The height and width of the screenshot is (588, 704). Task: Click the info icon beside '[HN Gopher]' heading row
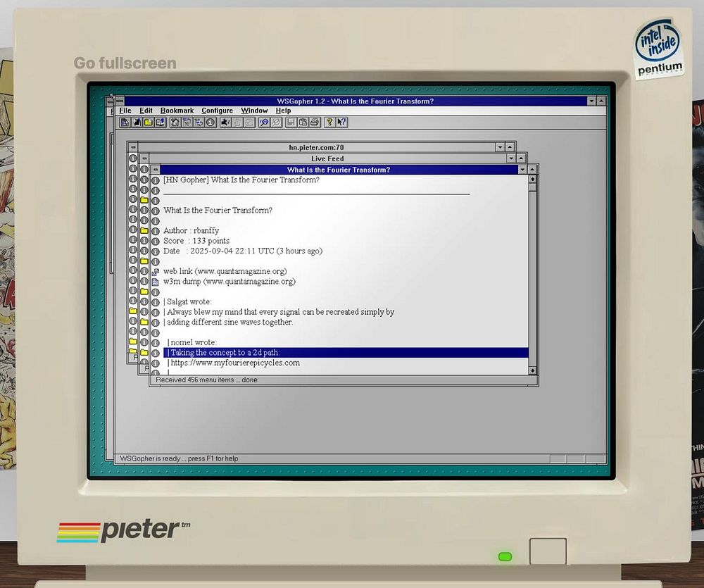click(156, 180)
